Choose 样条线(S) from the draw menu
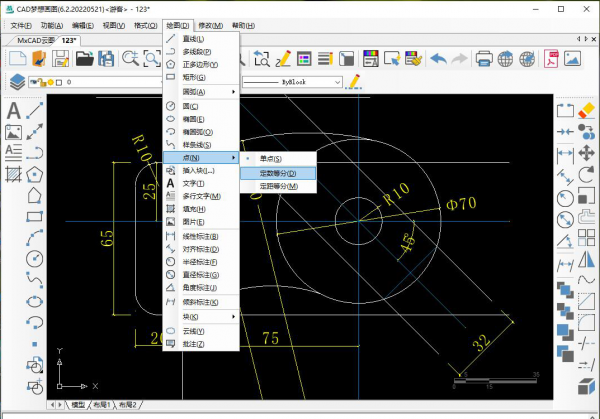Screen dimensions: 600x419 [201, 145]
